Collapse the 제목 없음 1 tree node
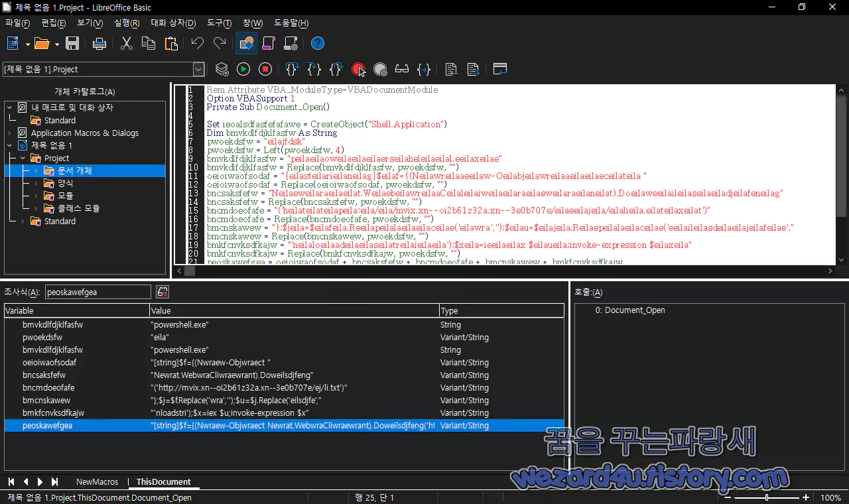Screen dimensions: 849x504 pos(10,145)
